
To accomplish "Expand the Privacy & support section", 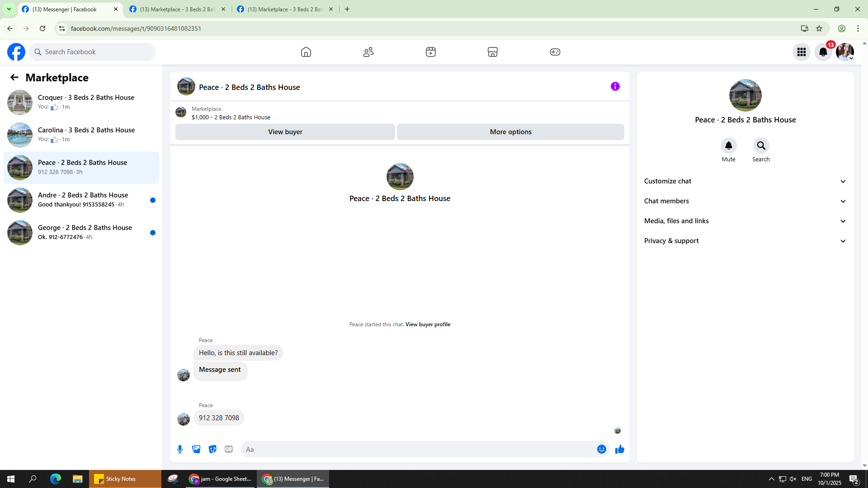I will 745,241.
